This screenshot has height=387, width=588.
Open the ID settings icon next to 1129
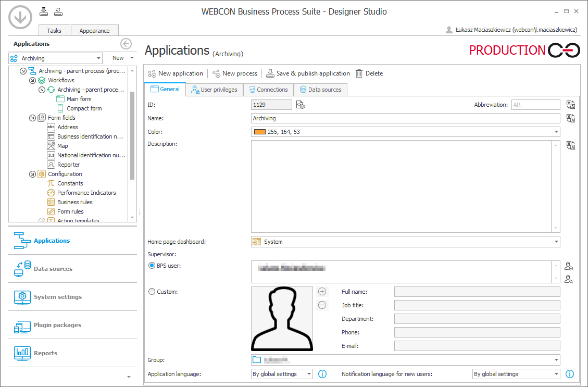[301, 105]
